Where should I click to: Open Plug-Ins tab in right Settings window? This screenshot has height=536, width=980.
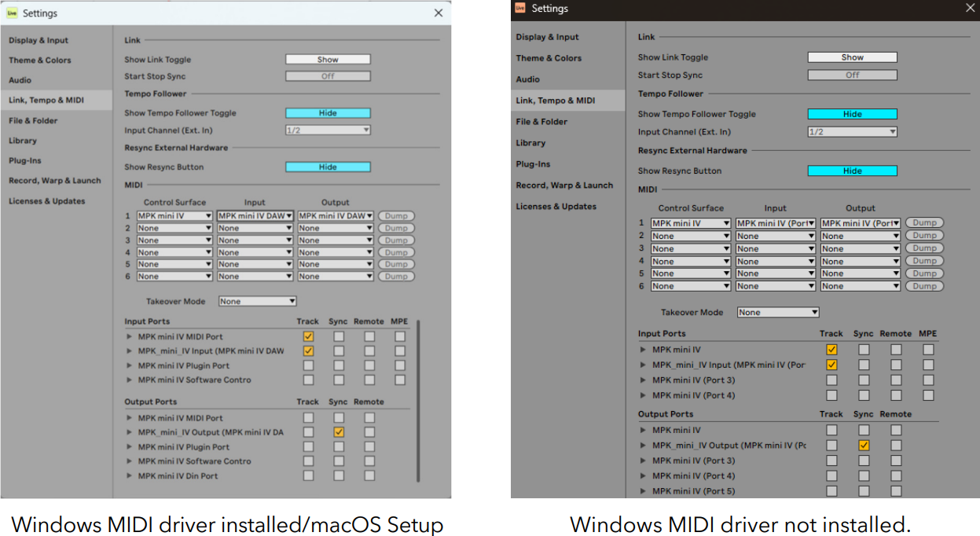(x=533, y=164)
